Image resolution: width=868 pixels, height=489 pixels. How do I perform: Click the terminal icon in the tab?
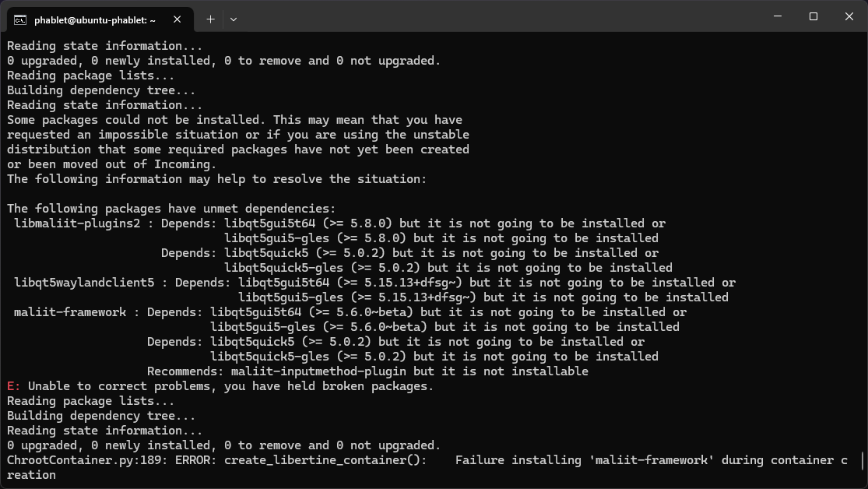pyautogui.click(x=20, y=20)
